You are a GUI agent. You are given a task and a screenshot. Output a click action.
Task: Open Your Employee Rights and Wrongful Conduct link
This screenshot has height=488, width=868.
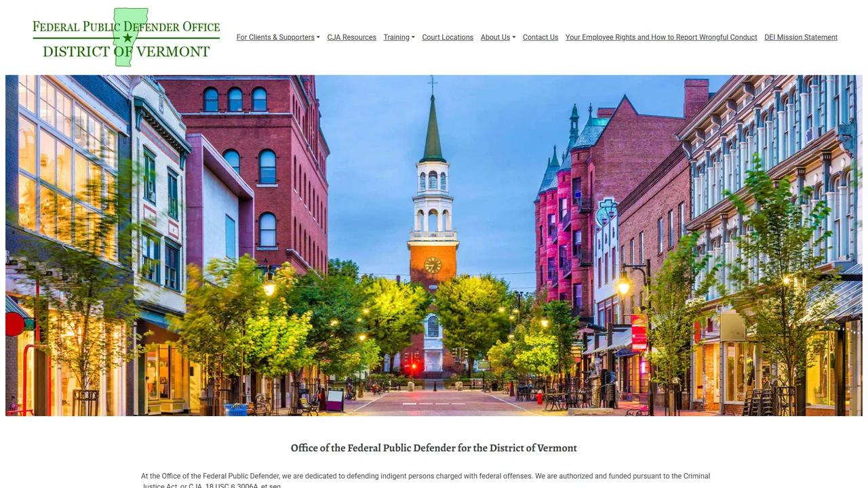pyautogui.click(x=661, y=37)
